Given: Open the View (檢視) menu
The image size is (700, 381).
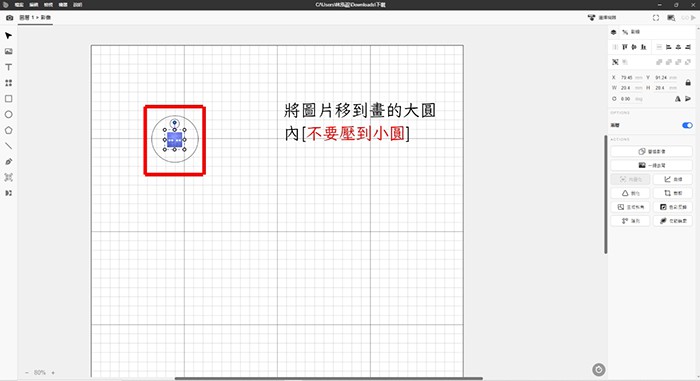Looking at the screenshot, I should tap(48, 4).
